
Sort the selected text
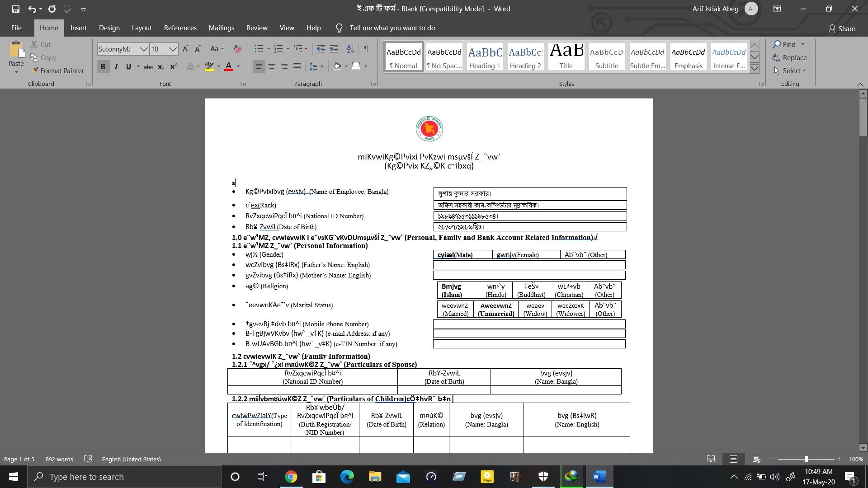click(x=350, y=49)
